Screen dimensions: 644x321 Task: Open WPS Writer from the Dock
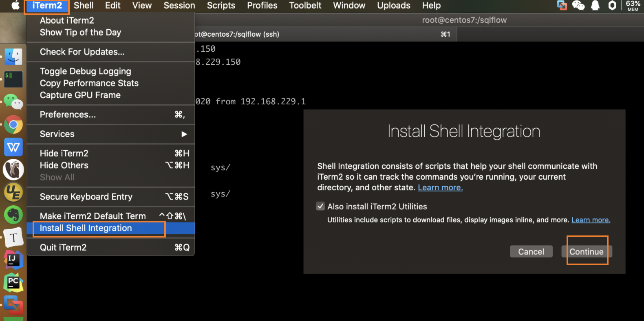pyautogui.click(x=13, y=147)
